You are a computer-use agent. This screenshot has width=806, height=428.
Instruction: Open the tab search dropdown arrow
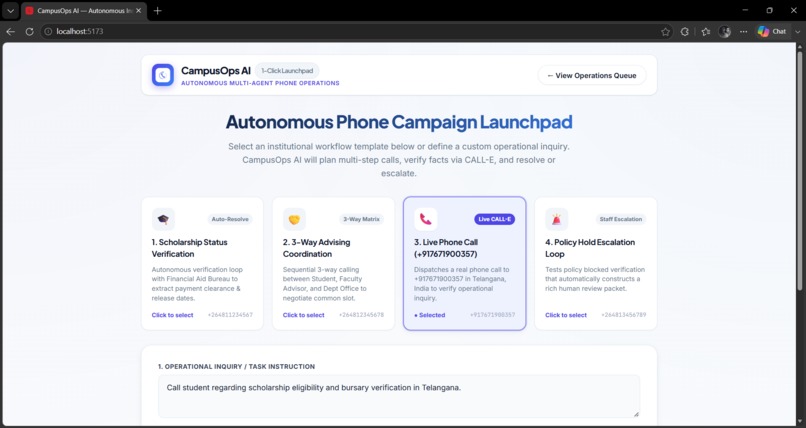click(x=10, y=10)
